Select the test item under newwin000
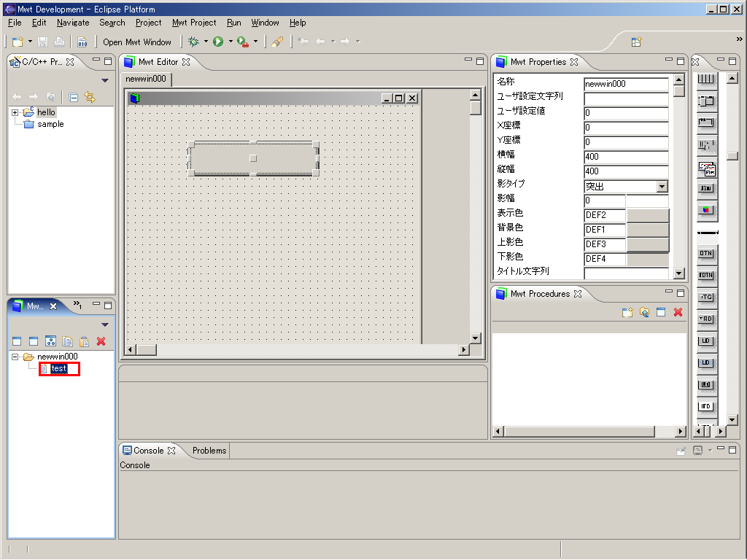 click(58, 368)
